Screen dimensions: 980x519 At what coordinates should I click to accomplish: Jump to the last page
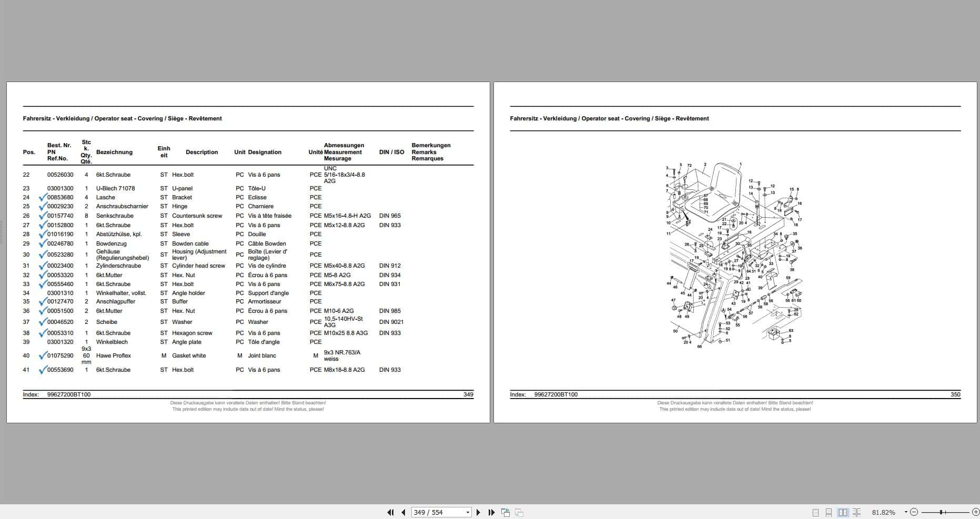pyautogui.click(x=491, y=512)
